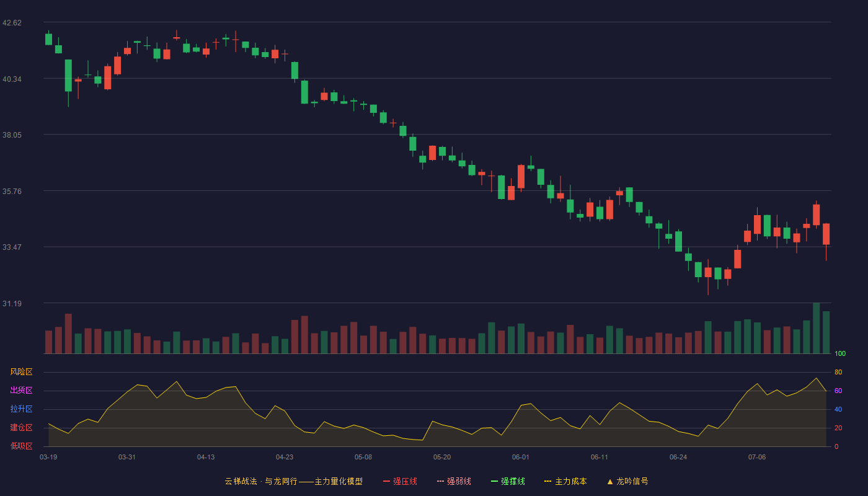Click the indicator axis value 60
This screenshot has width=868, height=496.
tap(838, 391)
